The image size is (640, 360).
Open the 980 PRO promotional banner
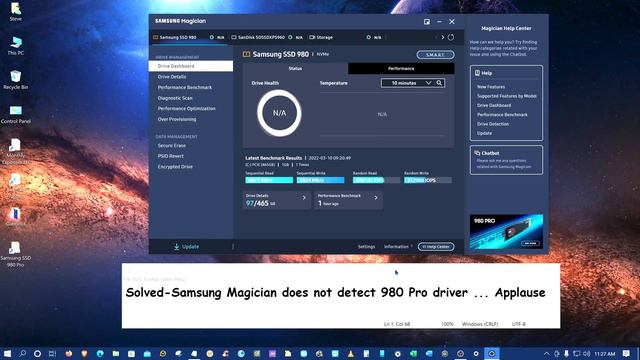506,232
